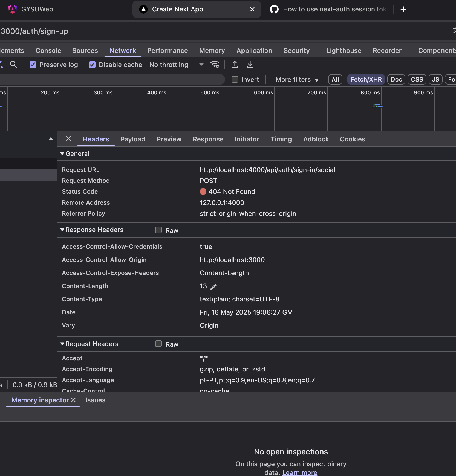Open the Memory panel

pyautogui.click(x=212, y=51)
